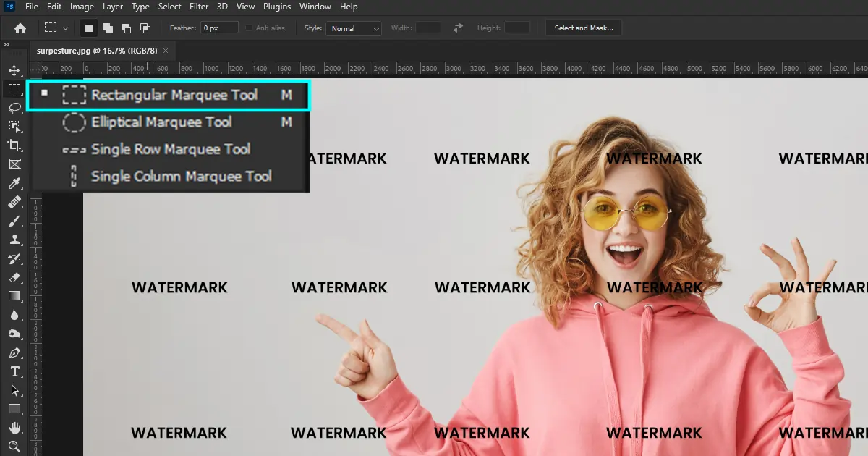Toggle Subtract from selection mode
Viewport: 868px width, 456px height.
point(129,28)
